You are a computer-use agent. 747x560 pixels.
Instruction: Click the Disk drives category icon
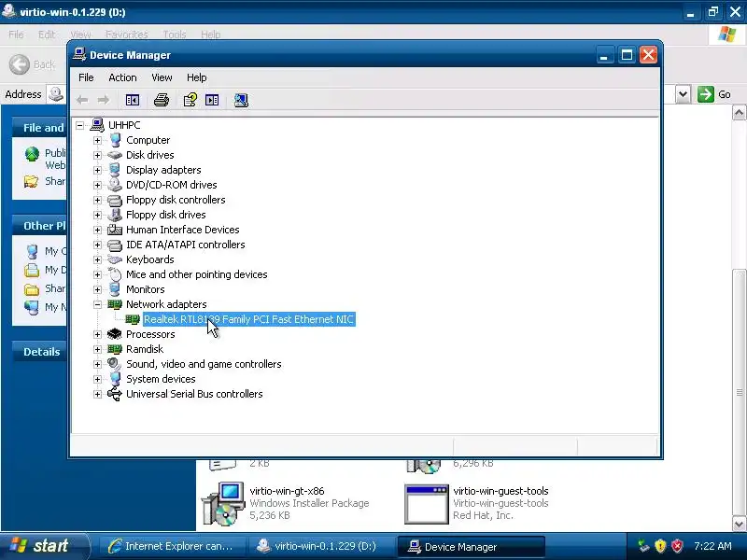pyautogui.click(x=115, y=155)
